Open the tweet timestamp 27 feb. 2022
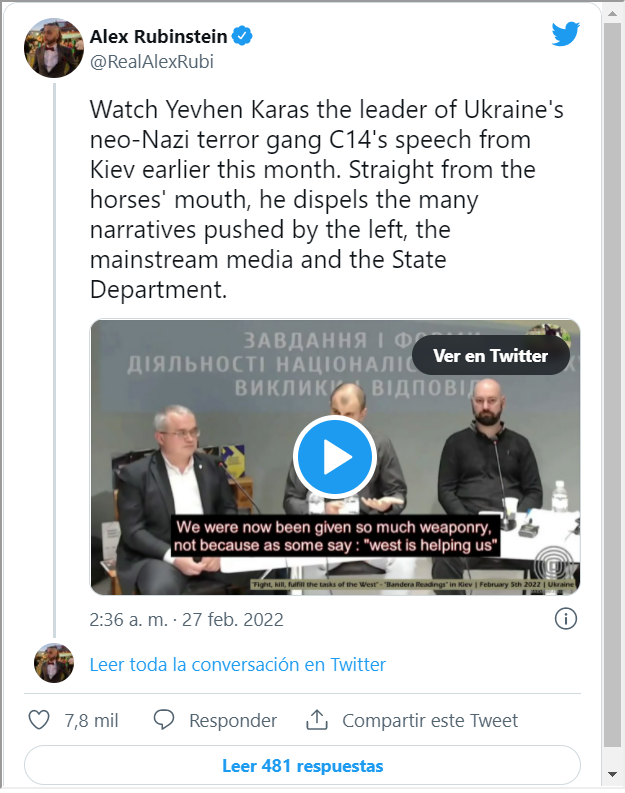Screen dimensions: 625x793 point(187,619)
